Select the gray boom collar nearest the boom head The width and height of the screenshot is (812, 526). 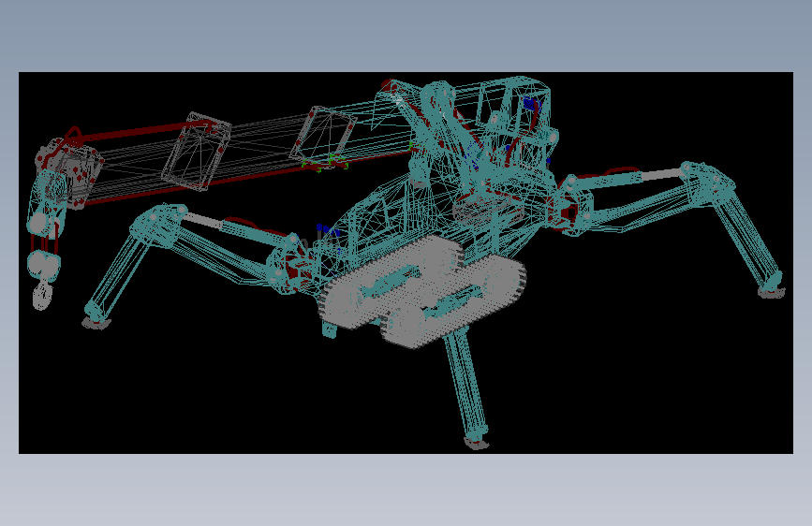pos(197,151)
